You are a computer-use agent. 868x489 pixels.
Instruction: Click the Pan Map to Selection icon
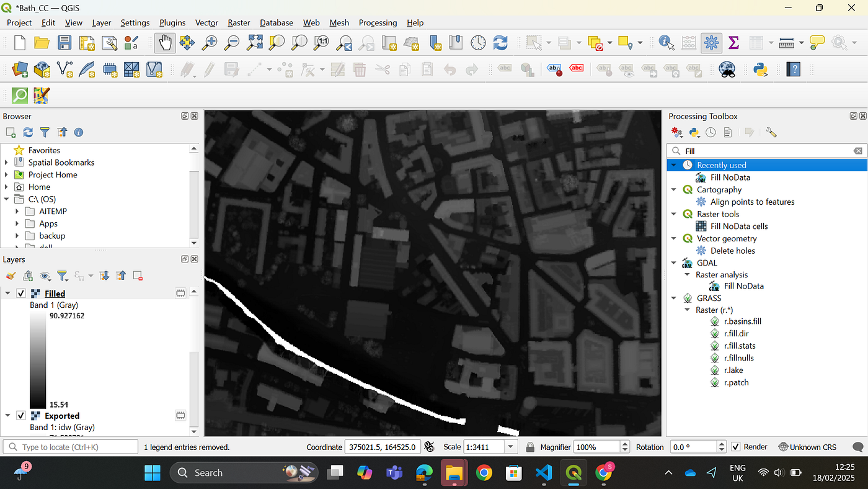click(x=187, y=43)
